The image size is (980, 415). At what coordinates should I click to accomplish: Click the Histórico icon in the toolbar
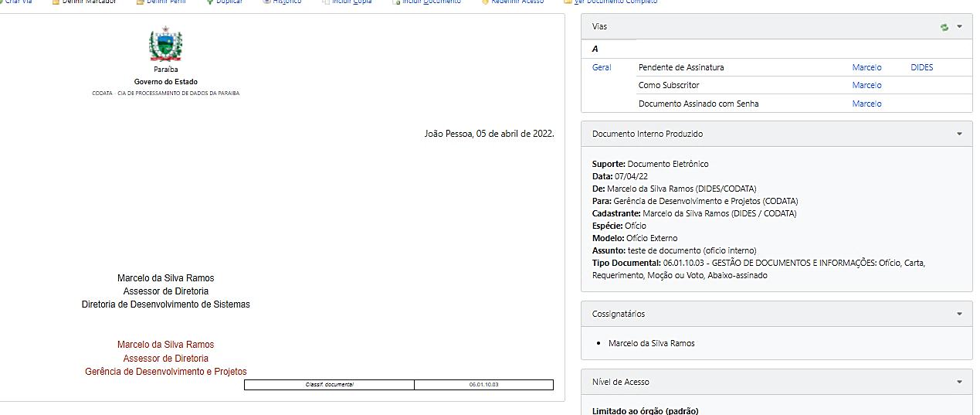click(x=266, y=2)
